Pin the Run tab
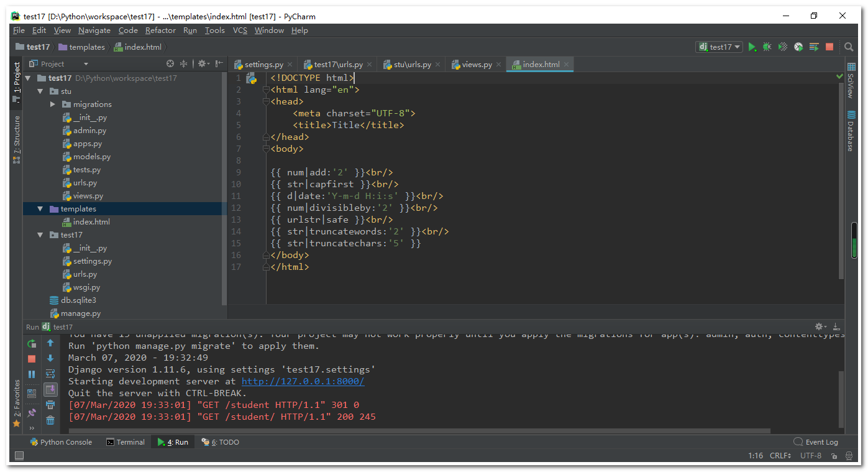Image resolution: width=868 pixels, height=472 pixels. pyautogui.click(x=32, y=412)
